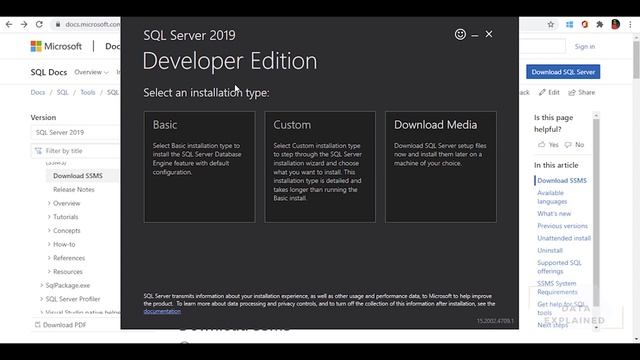The width and height of the screenshot is (640, 360).
Task: Expand the Tutorials tree node
Action: tap(49, 217)
